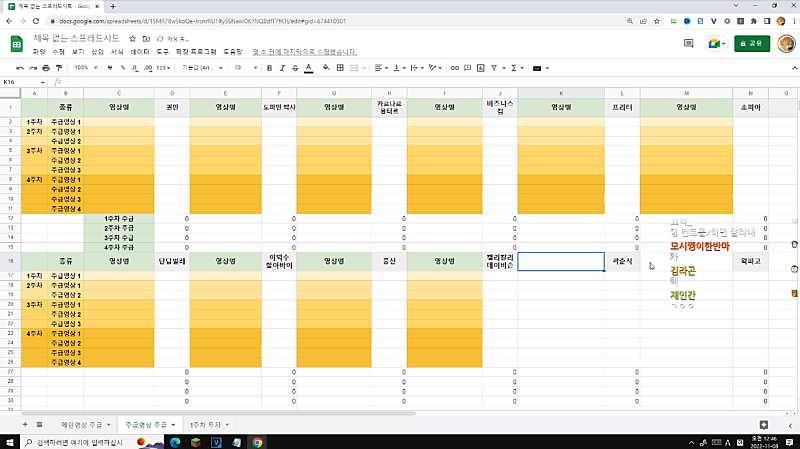Open the 수정 menu
Viewport: 800px width, 449px height.
point(59,52)
